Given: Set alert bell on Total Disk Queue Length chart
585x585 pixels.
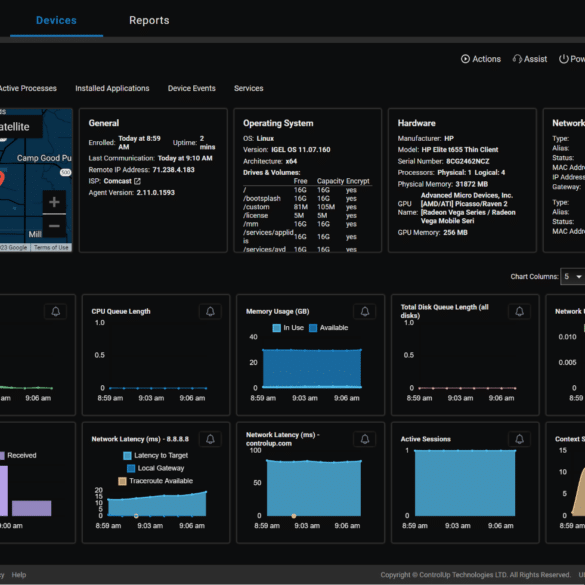Looking at the screenshot, I should [x=519, y=312].
